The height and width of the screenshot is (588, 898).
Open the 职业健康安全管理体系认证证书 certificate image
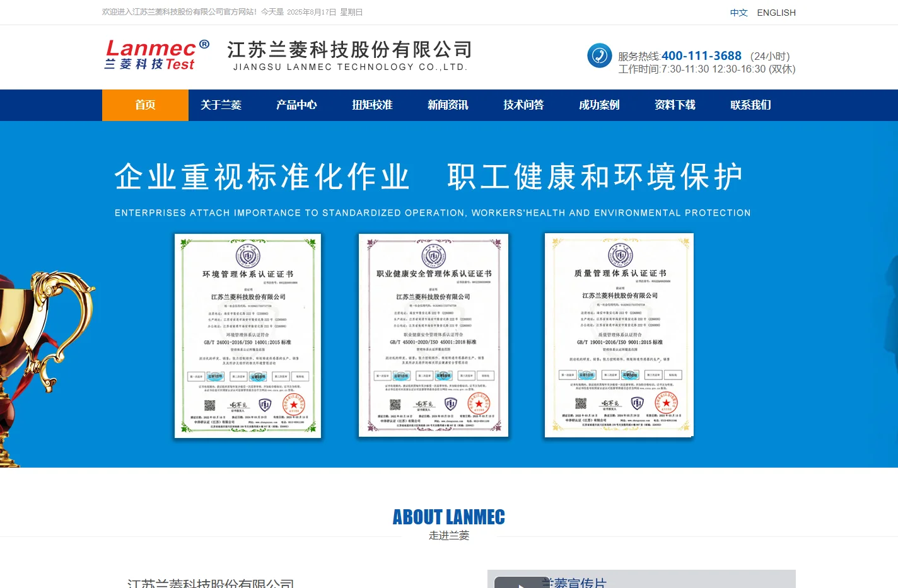(433, 335)
